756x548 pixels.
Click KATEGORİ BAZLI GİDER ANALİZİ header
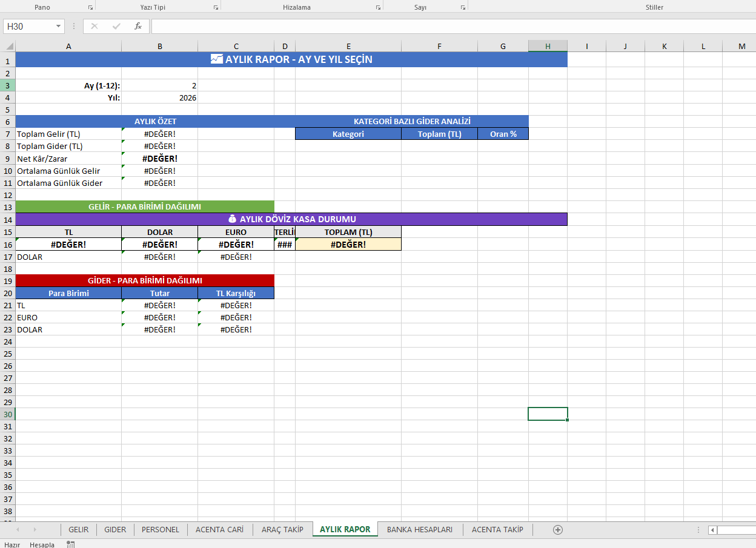(x=412, y=122)
